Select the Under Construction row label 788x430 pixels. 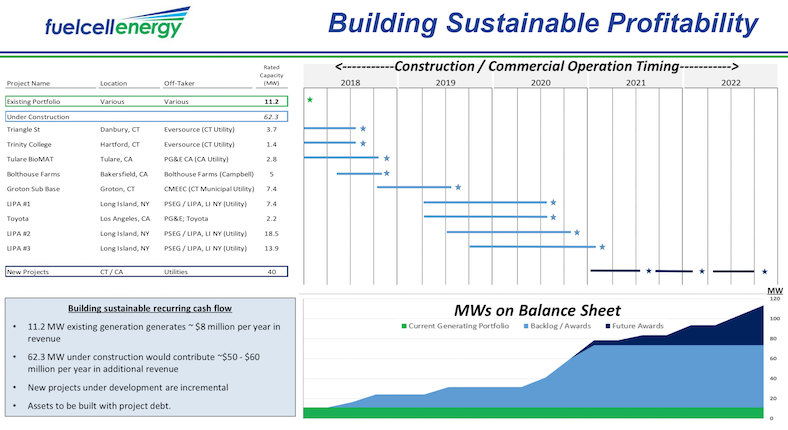pos(38,117)
